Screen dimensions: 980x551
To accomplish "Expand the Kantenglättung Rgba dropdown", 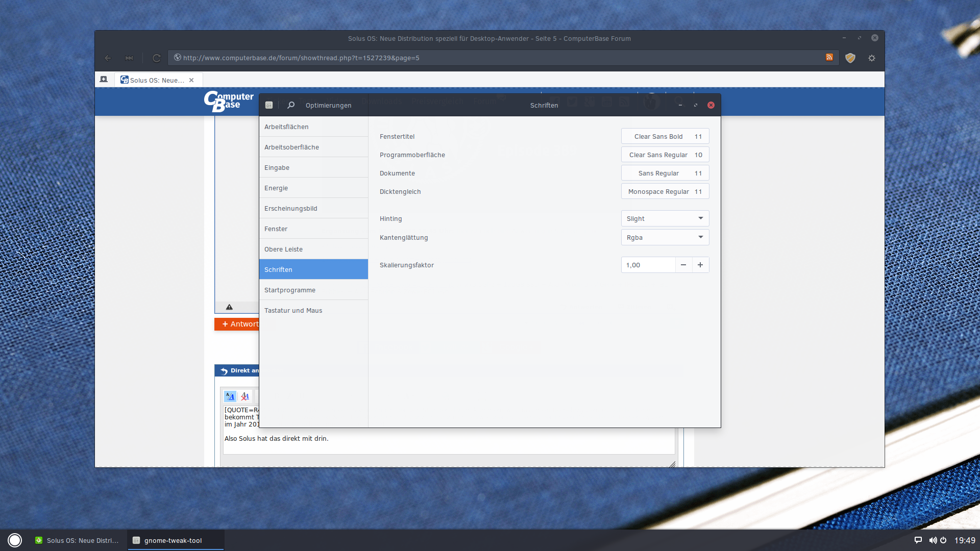I will coord(665,237).
